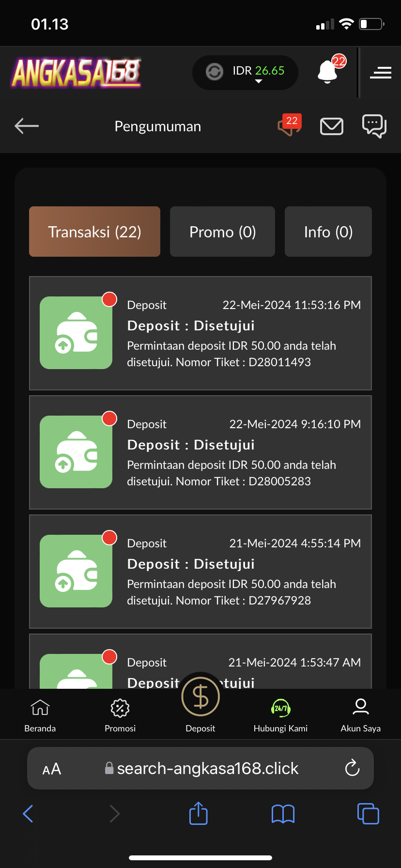Screen dimensions: 401x868
Task: Go to Beranda home
Action: [x=40, y=715]
